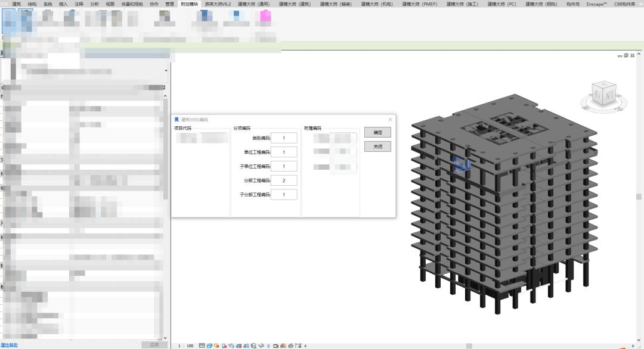
Task: Select the 体量和场地 ribbon tab
Action: (x=132, y=4)
